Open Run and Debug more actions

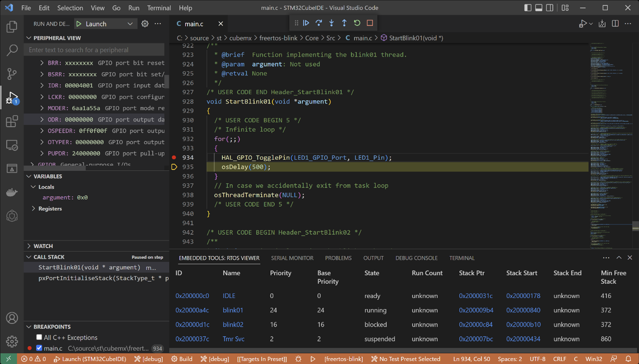pos(158,24)
